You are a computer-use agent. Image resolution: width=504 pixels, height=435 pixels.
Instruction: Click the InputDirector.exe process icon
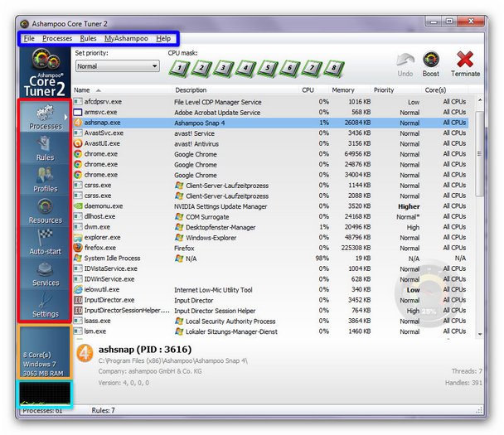[77, 300]
